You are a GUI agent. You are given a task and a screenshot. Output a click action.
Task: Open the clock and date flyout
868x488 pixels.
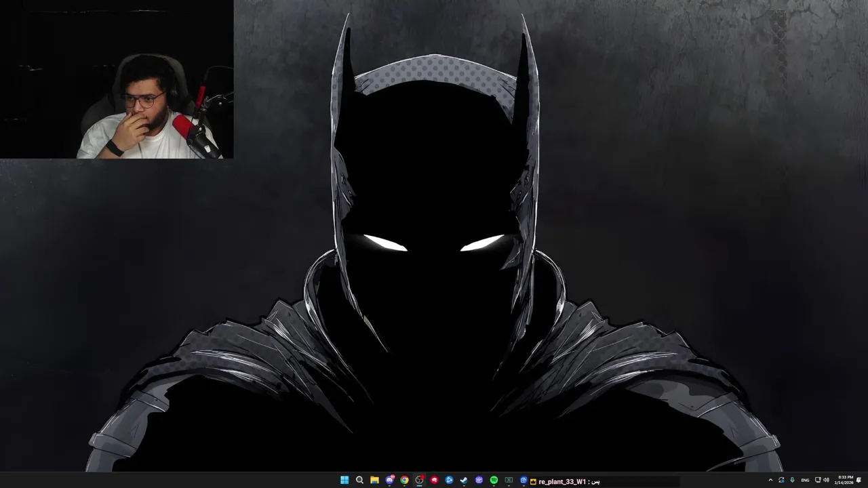845,480
